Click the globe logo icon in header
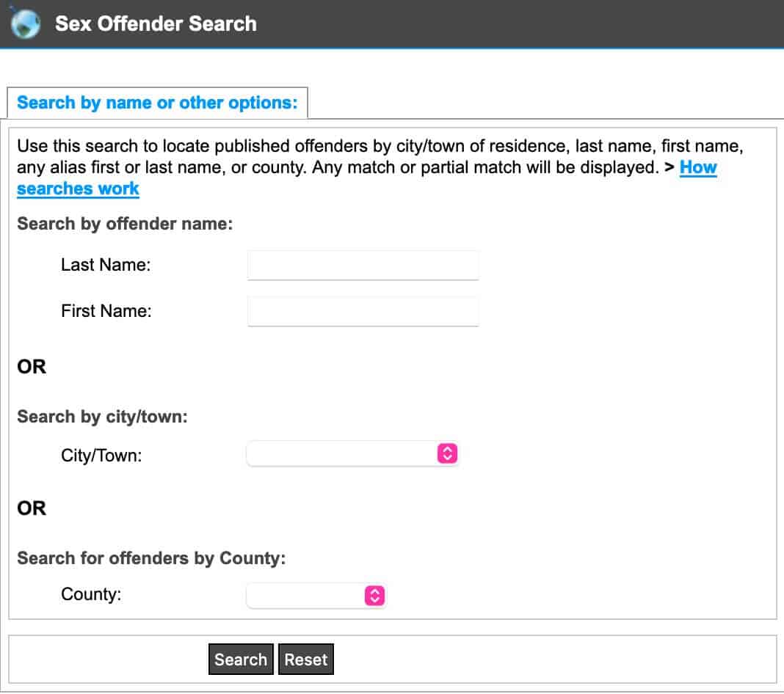Viewport: 784px width, 694px height. click(25, 23)
